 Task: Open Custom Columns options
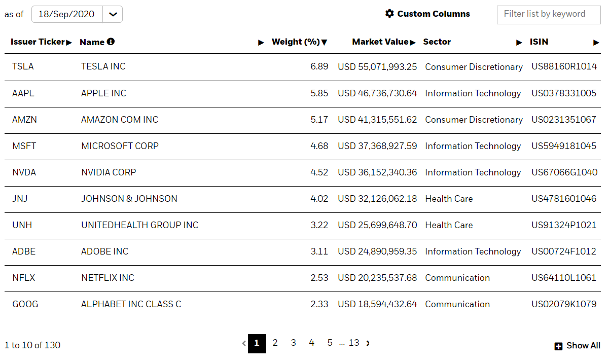(x=427, y=14)
